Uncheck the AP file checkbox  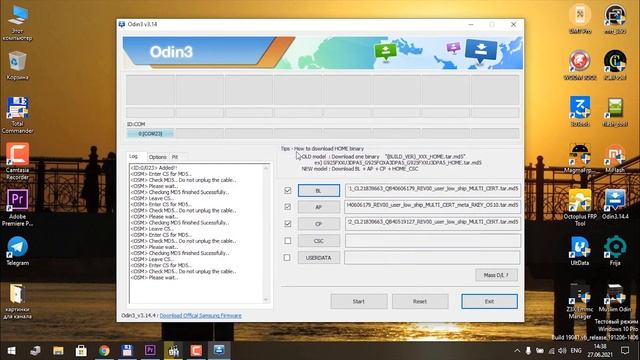click(x=288, y=207)
